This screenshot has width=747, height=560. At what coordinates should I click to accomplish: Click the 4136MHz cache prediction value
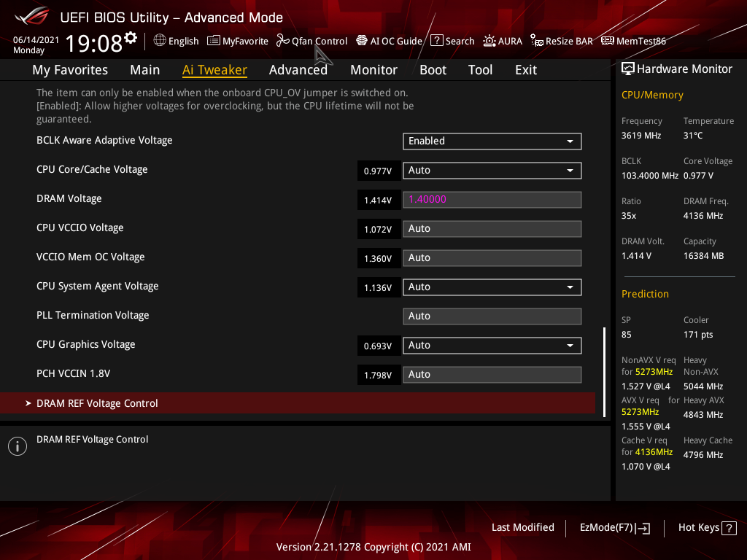click(654, 452)
